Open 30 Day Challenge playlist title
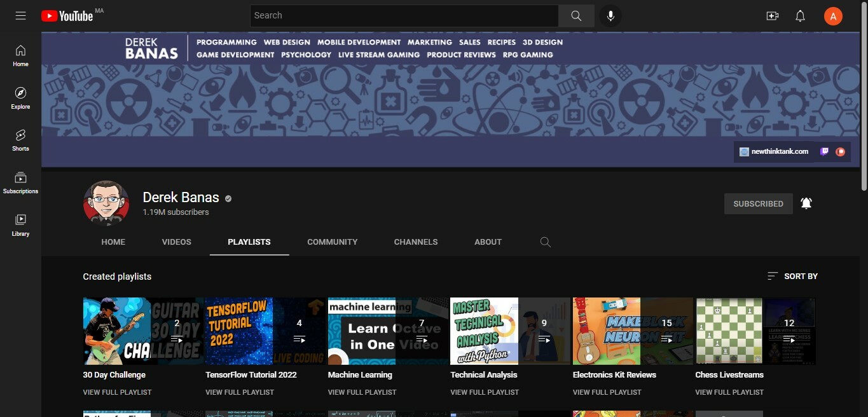The image size is (868, 417). (x=114, y=375)
